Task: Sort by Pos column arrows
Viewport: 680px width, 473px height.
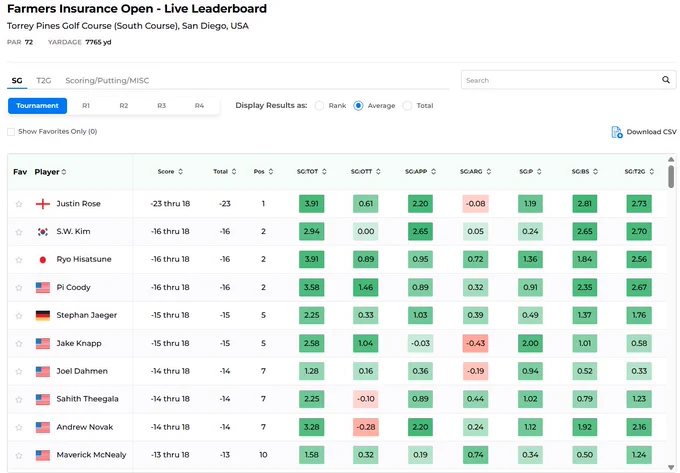Action: point(271,171)
